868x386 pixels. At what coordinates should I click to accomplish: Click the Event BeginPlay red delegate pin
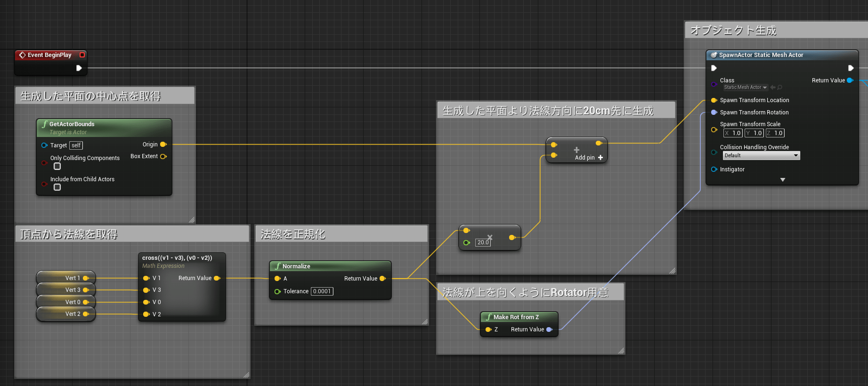tap(82, 55)
